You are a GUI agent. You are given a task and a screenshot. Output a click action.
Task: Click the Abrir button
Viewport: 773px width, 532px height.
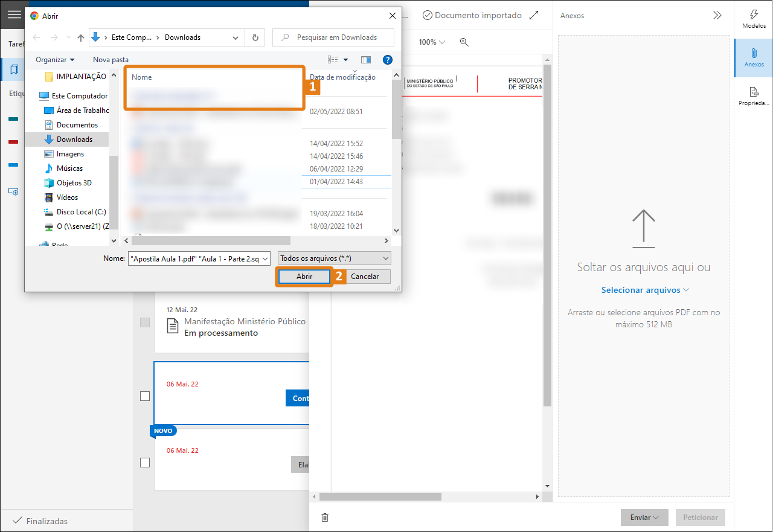click(304, 276)
